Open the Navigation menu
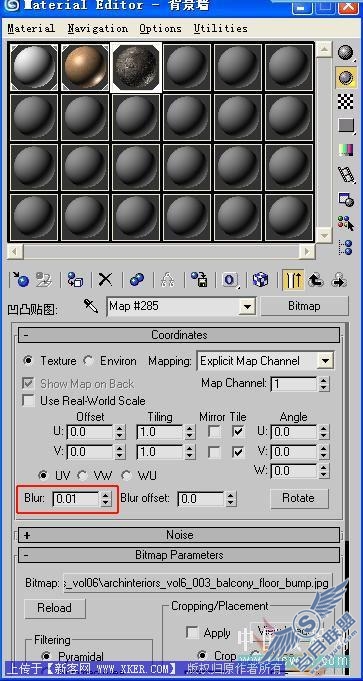The width and height of the screenshot is (363, 681). [x=98, y=29]
